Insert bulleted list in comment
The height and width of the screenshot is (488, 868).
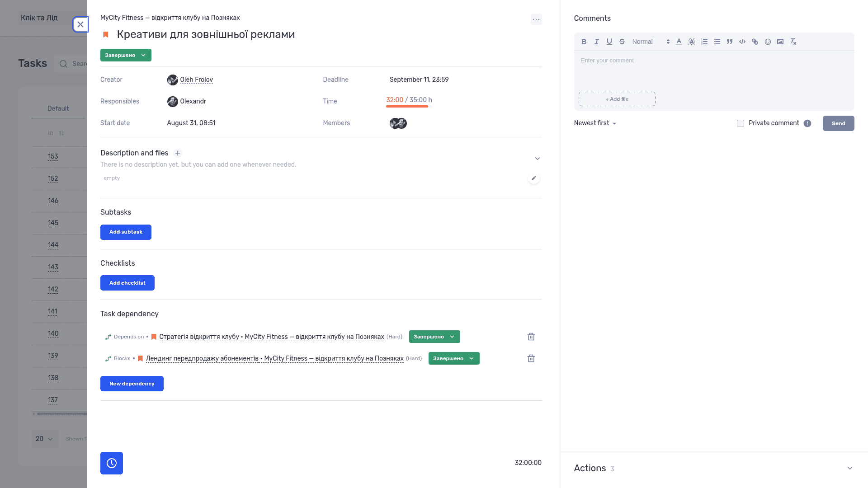(x=717, y=42)
